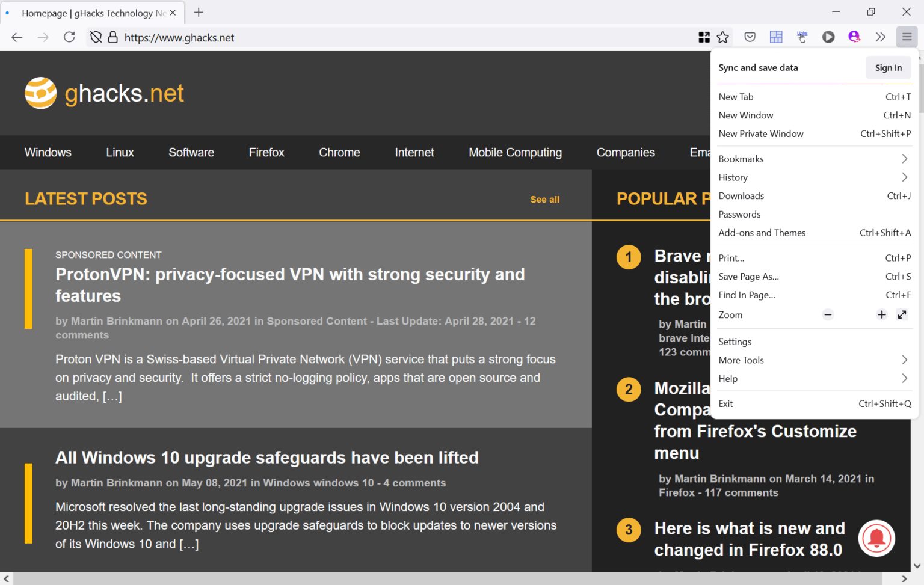Increase zoom with the plus control
Viewport: 924px width, 585px height.
(x=881, y=314)
